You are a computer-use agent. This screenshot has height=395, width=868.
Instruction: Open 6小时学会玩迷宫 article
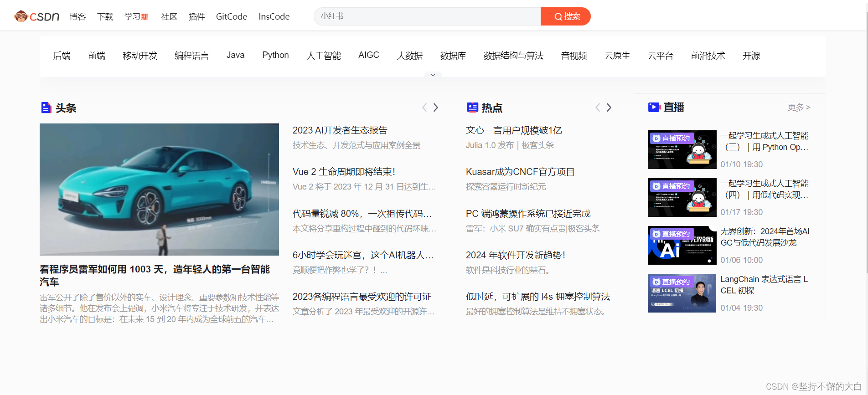(x=363, y=255)
